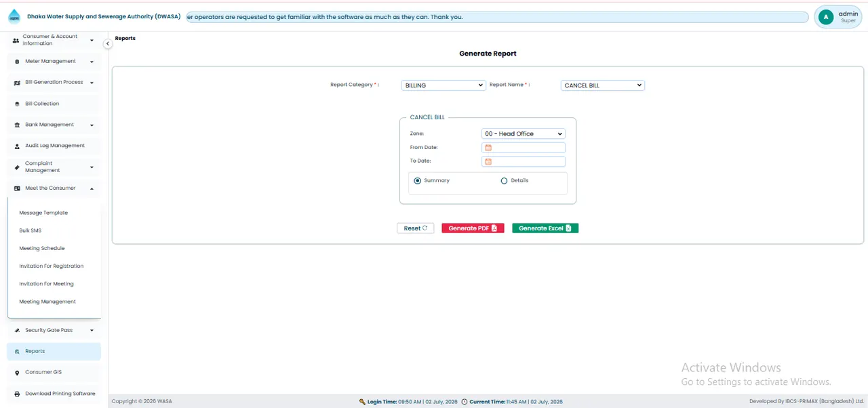Expand the Bank Management arrow
This screenshot has width=868, height=408.
(92, 125)
